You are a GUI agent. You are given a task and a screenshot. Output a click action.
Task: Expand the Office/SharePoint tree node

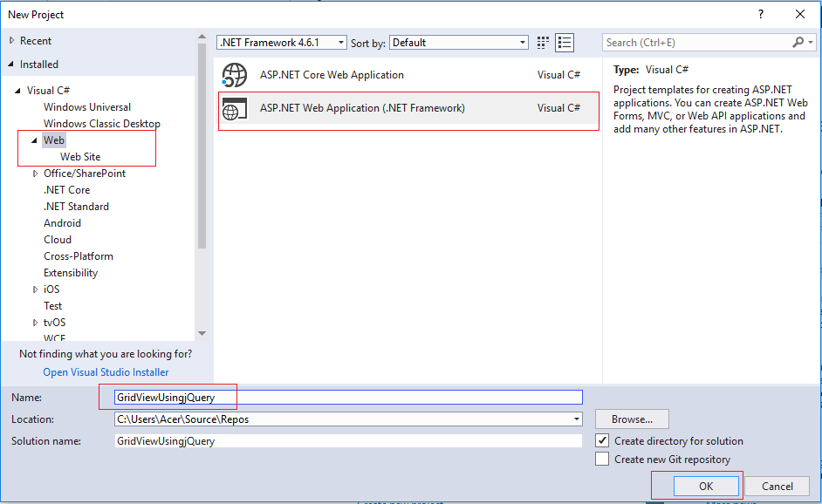(35, 173)
